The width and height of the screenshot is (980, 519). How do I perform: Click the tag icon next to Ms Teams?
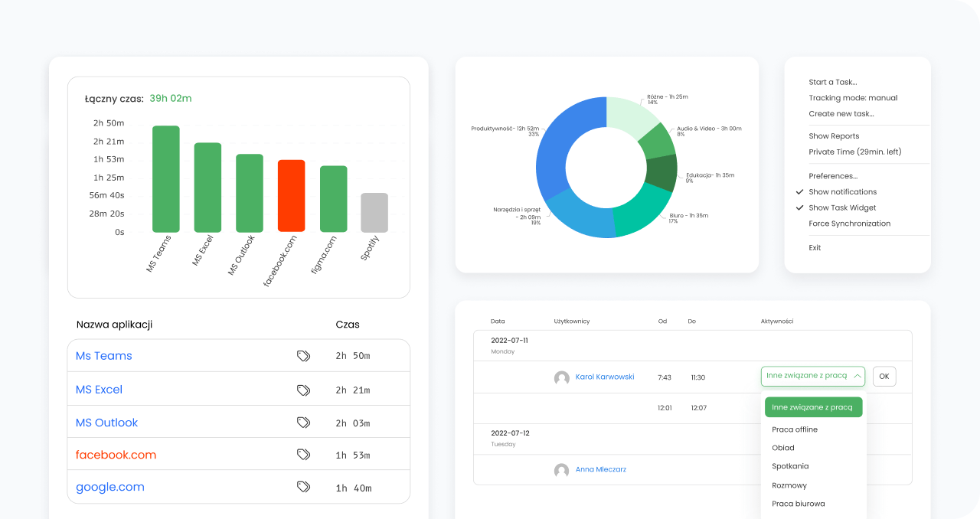click(303, 356)
